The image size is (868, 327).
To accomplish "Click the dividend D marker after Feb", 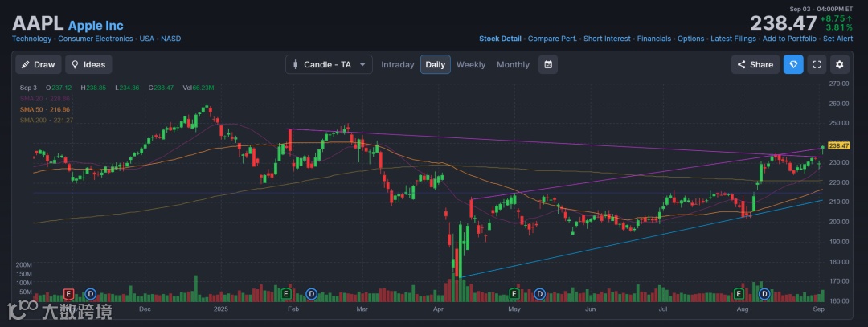I will [x=312, y=294].
